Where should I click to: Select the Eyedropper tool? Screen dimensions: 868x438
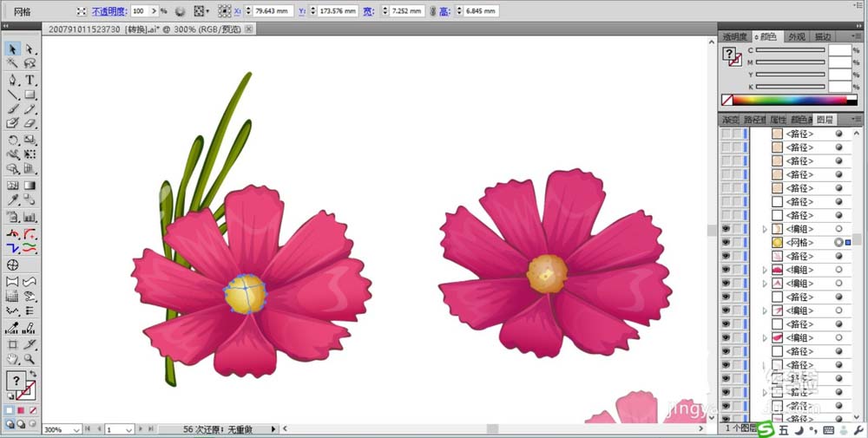[x=13, y=199]
